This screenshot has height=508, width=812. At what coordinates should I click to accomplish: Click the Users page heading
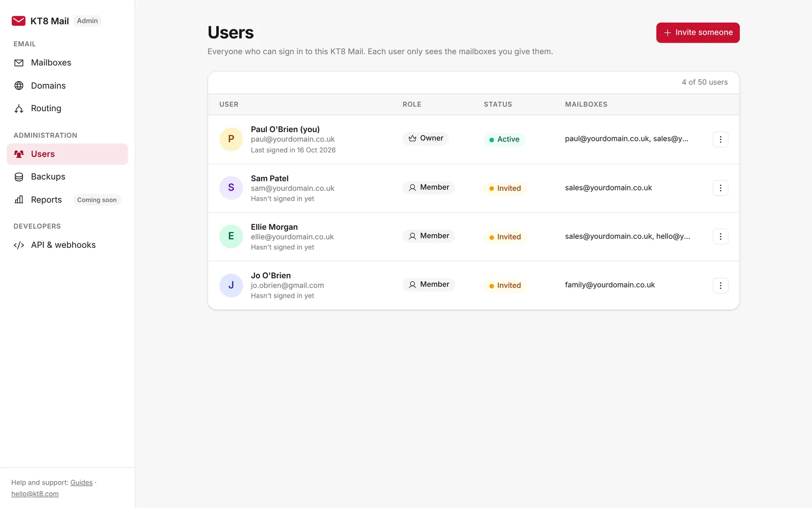(231, 33)
